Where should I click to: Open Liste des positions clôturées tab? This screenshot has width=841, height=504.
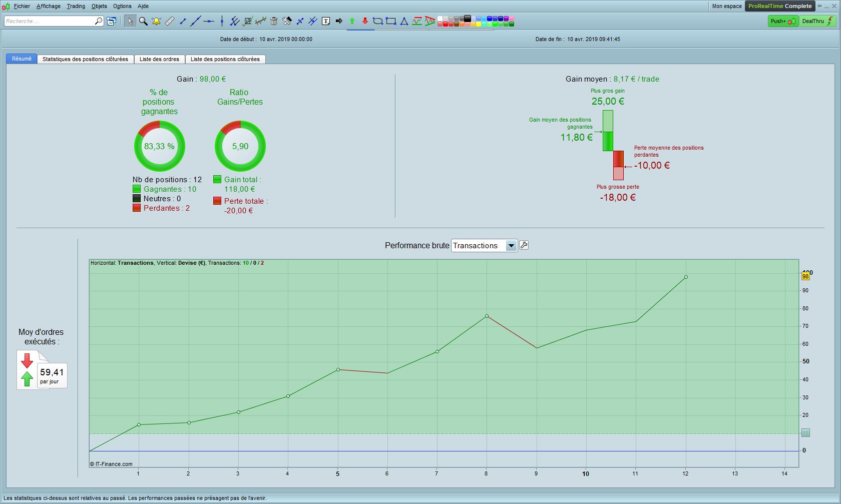225,59
